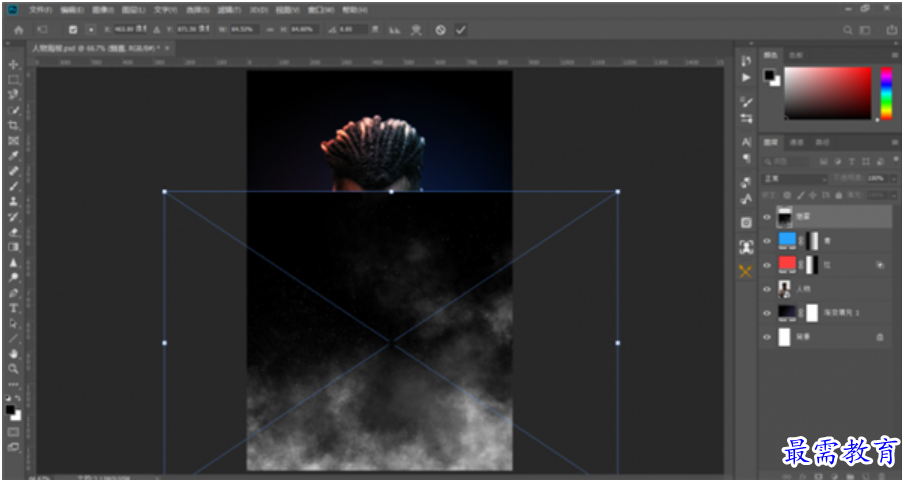
Task: Open the layer blend mode dropdown
Action: (795, 179)
